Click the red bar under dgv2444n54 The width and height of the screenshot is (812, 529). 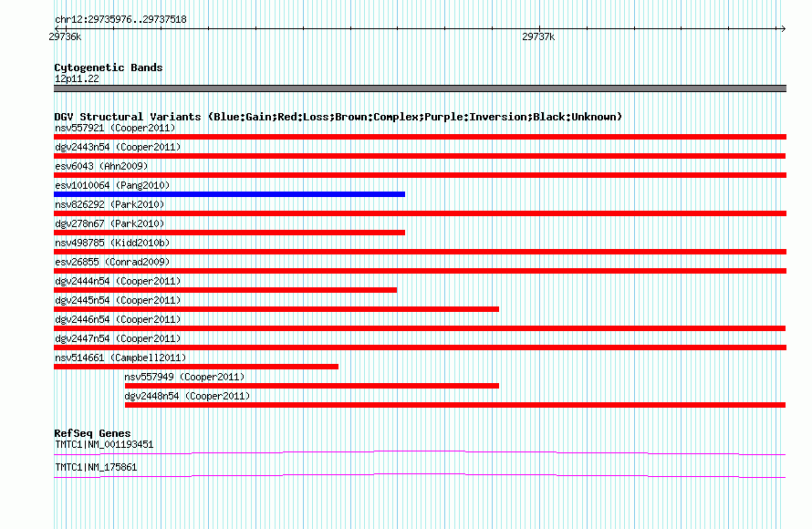point(225,290)
